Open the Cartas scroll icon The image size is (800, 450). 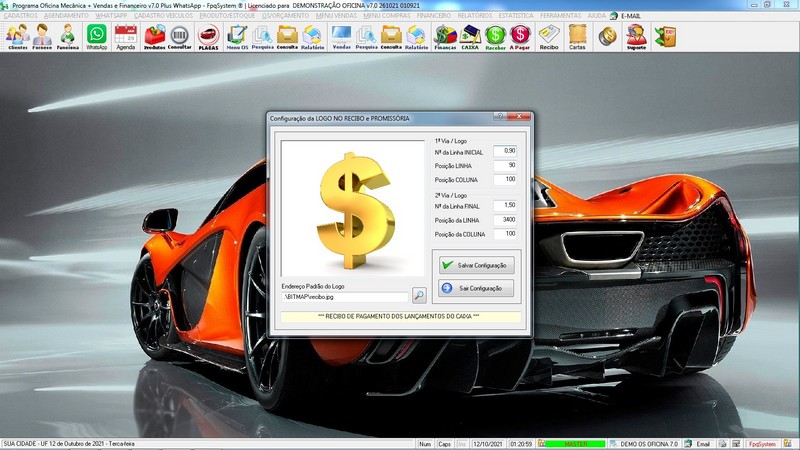(577, 37)
